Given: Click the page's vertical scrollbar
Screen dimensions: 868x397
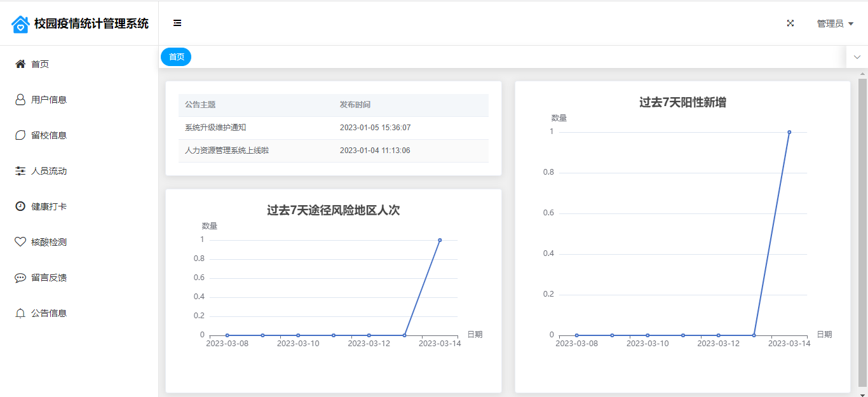Looking at the screenshot, I should (x=862, y=229).
